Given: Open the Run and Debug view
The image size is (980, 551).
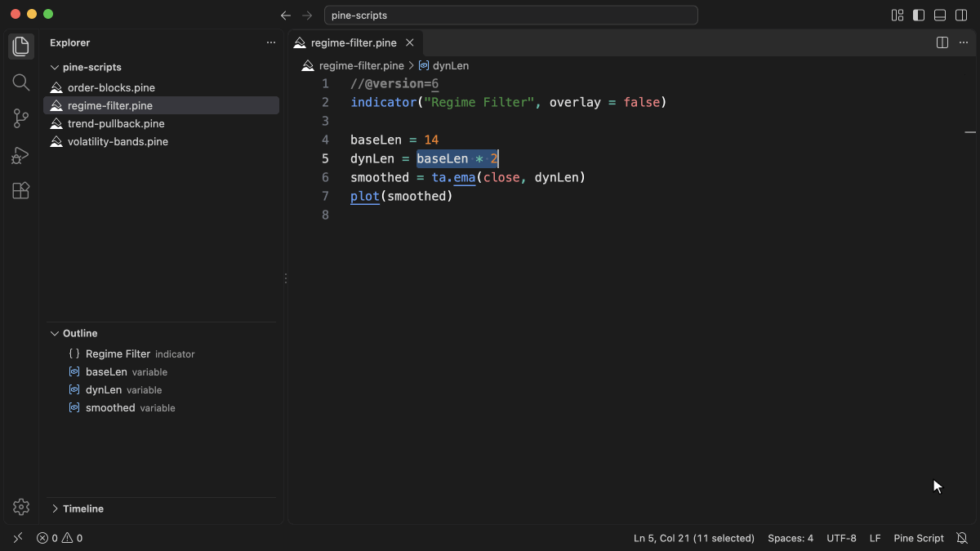Looking at the screenshot, I should 21,154.
